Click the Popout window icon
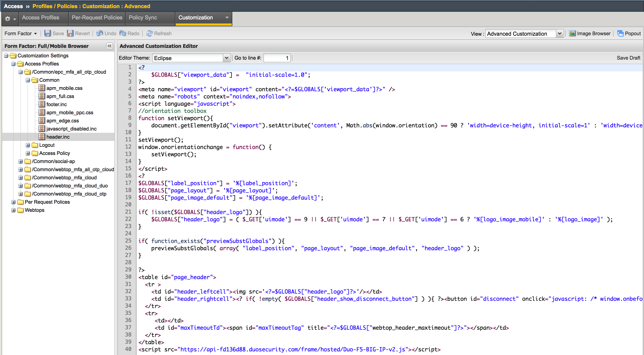This screenshot has height=355, width=644. 620,33
